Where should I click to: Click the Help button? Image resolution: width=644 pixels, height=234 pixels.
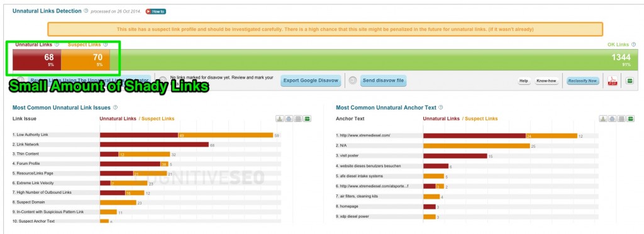[x=524, y=81]
